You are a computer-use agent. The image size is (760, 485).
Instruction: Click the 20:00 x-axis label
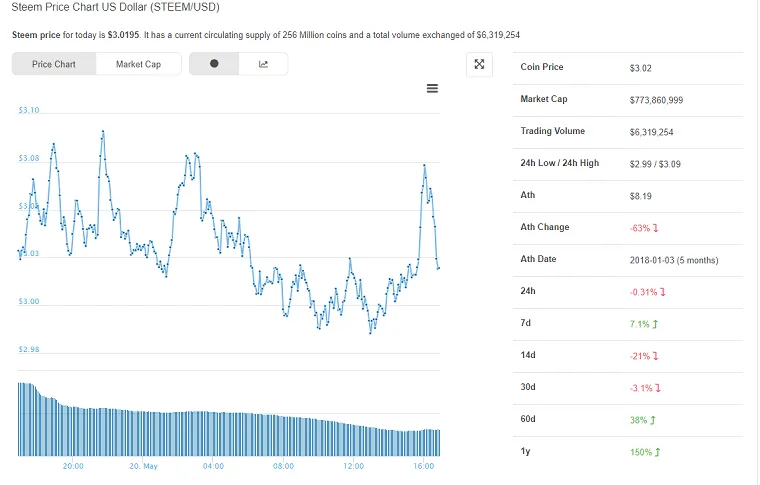(73, 466)
